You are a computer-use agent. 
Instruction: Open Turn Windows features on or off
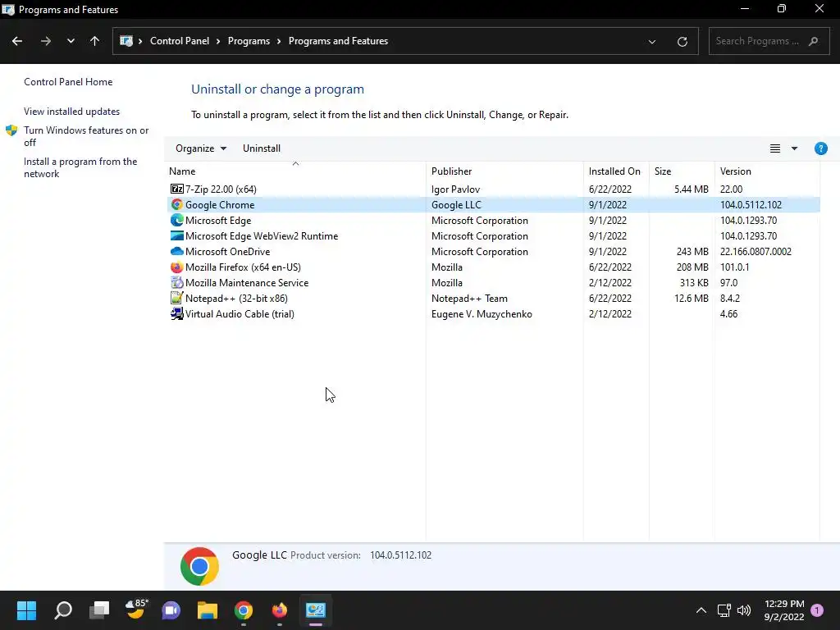86,136
